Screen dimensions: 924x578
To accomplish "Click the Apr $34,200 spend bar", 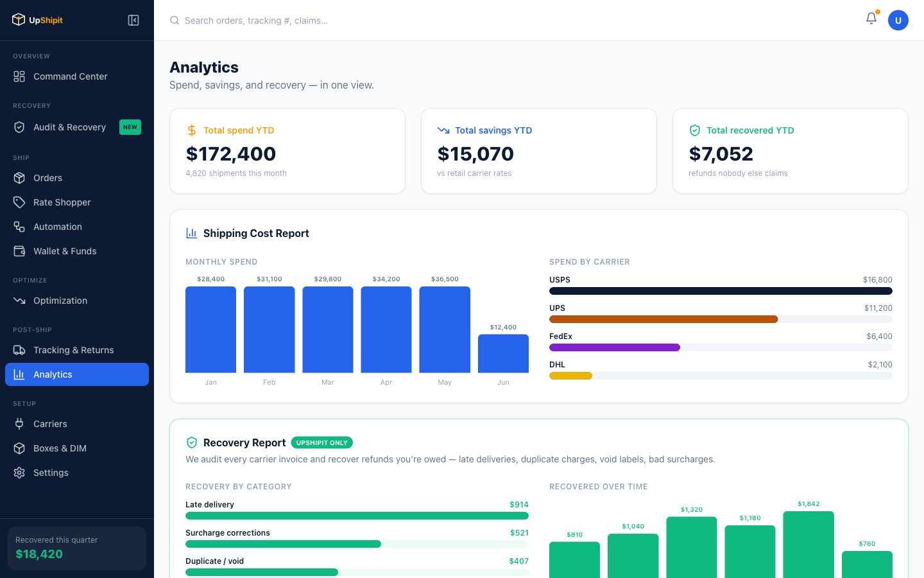I will pyautogui.click(x=386, y=329).
